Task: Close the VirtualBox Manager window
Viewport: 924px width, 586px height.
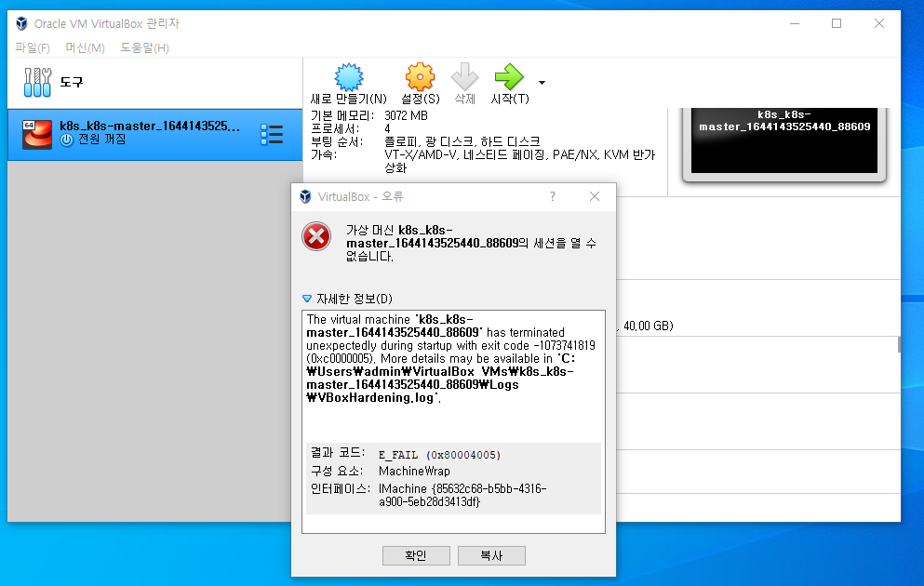Action: pyautogui.click(x=879, y=23)
